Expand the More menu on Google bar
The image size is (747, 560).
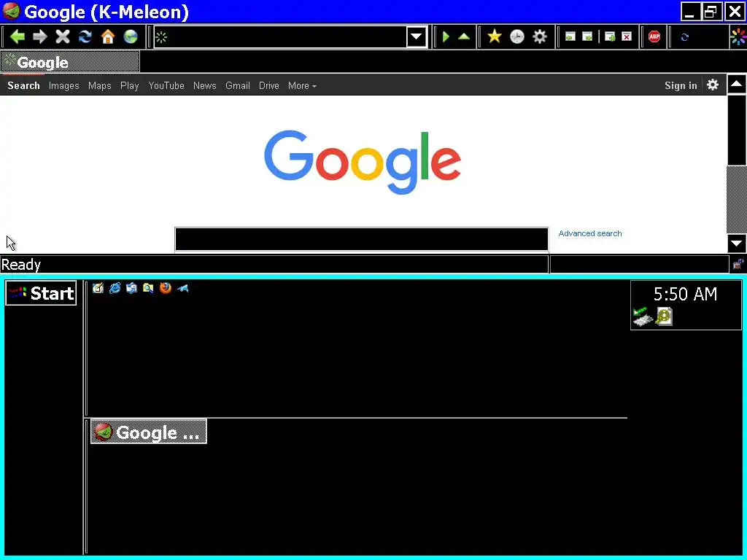[302, 86]
